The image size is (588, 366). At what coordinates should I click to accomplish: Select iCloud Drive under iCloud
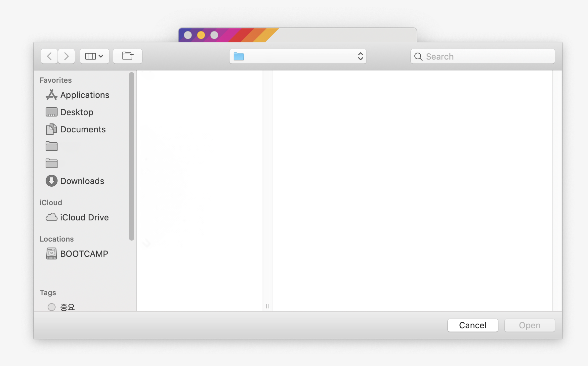point(84,217)
